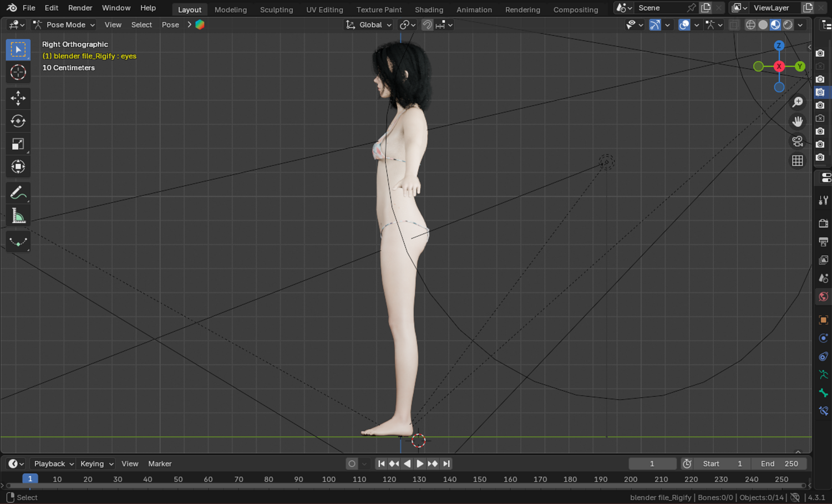This screenshot has height=504, width=832.
Task: Open the Output properties tab
Action: click(824, 242)
